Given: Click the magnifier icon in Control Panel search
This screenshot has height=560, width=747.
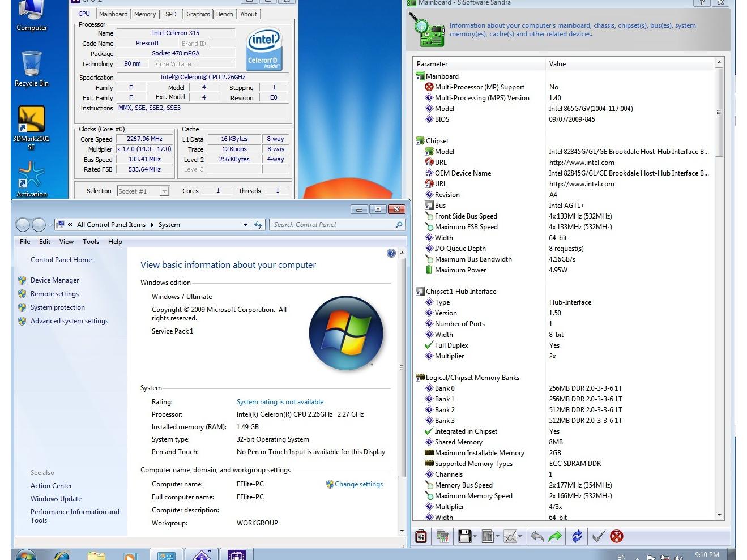Looking at the screenshot, I should point(399,225).
